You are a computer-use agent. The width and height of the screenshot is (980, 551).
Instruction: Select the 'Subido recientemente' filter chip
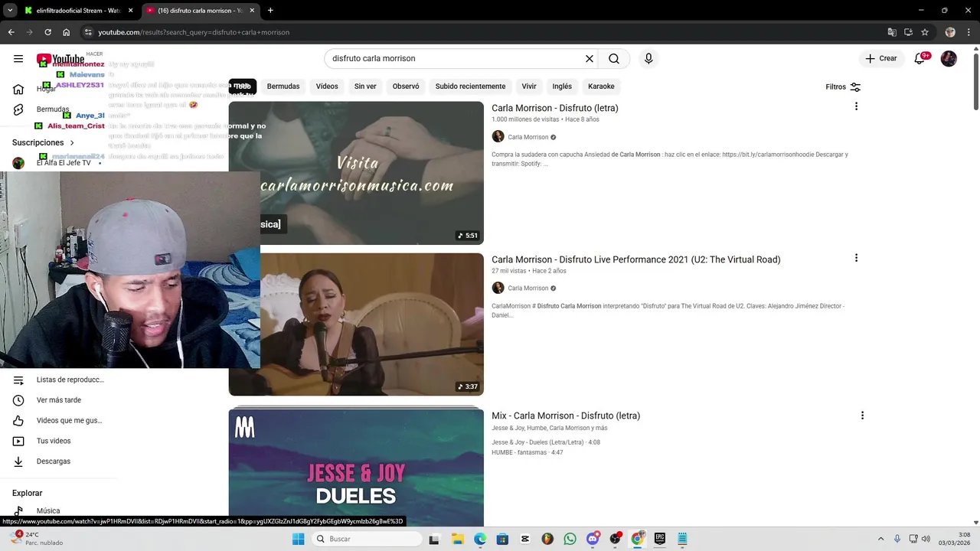click(470, 86)
